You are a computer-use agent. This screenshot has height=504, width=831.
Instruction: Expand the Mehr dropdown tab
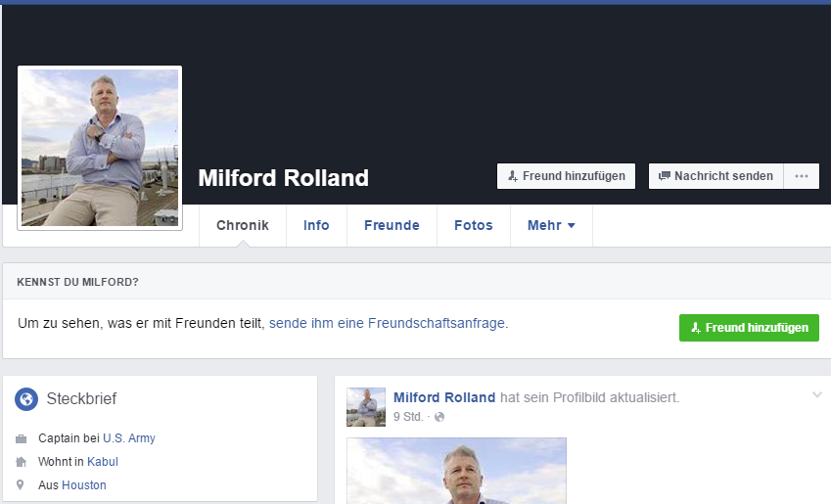click(x=551, y=225)
